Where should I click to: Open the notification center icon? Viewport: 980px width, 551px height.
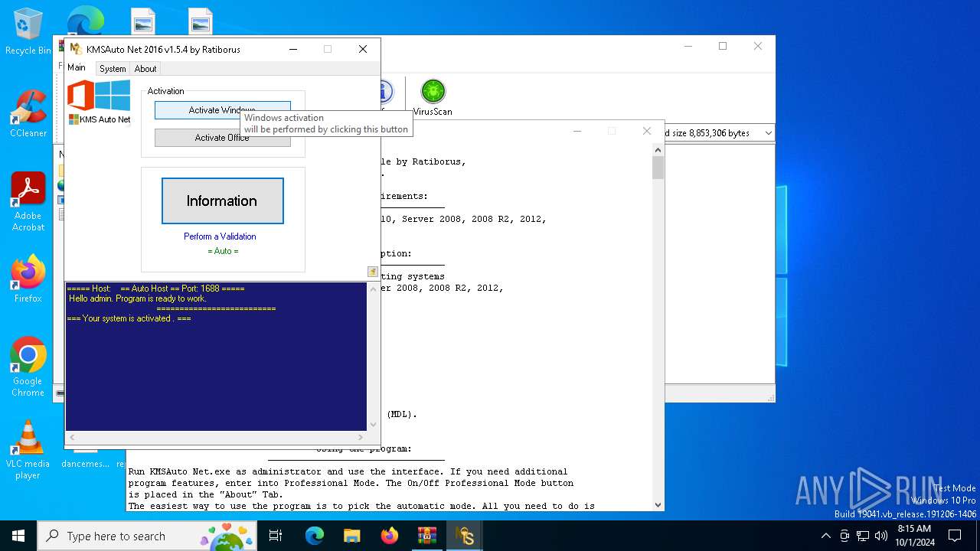click(955, 536)
